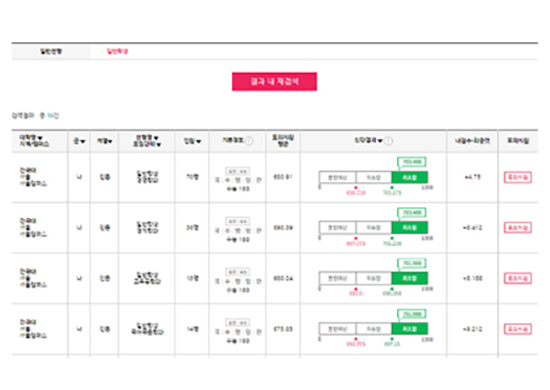Click the green highlighted segment in second row bar
The image size is (550, 390).
click(409, 228)
